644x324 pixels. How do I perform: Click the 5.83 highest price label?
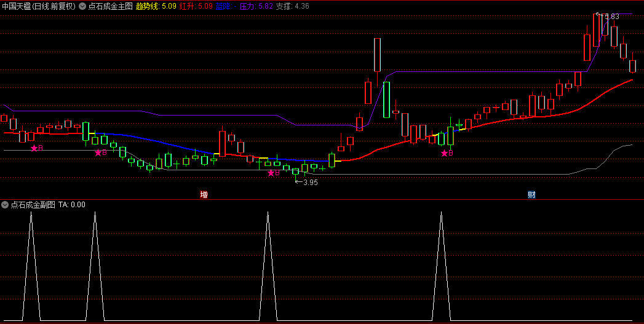pos(611,17)
